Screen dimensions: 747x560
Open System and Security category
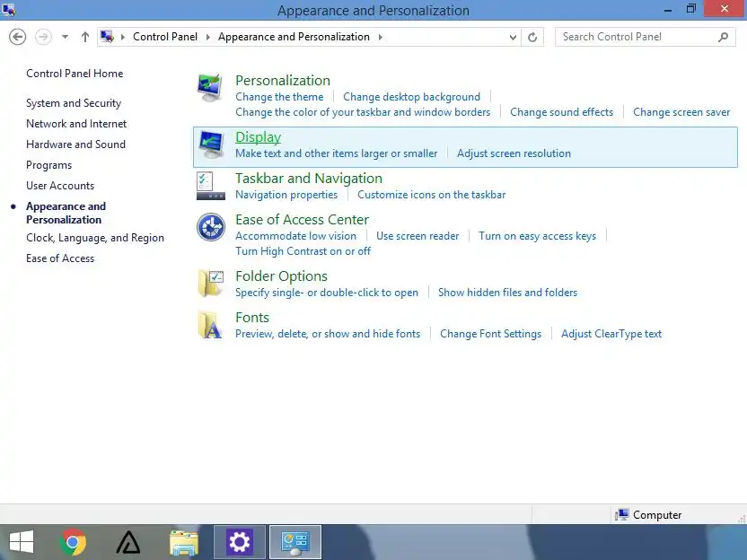pyautogui.click(x=74, y=103)
